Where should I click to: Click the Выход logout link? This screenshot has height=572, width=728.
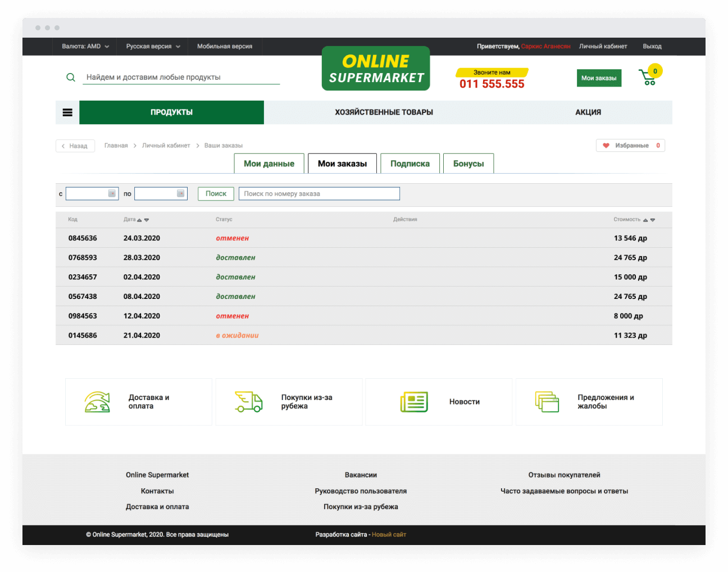[x=652, y=47]
